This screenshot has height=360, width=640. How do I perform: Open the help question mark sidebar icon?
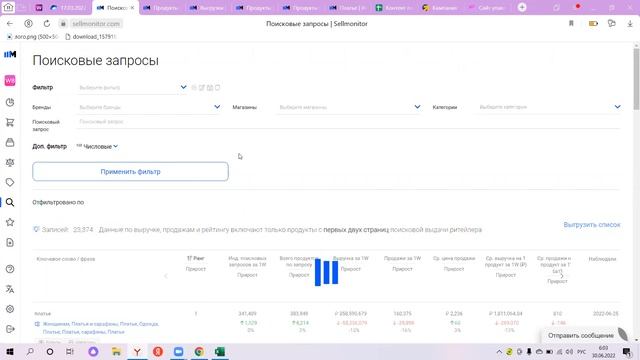click(10, 269)
